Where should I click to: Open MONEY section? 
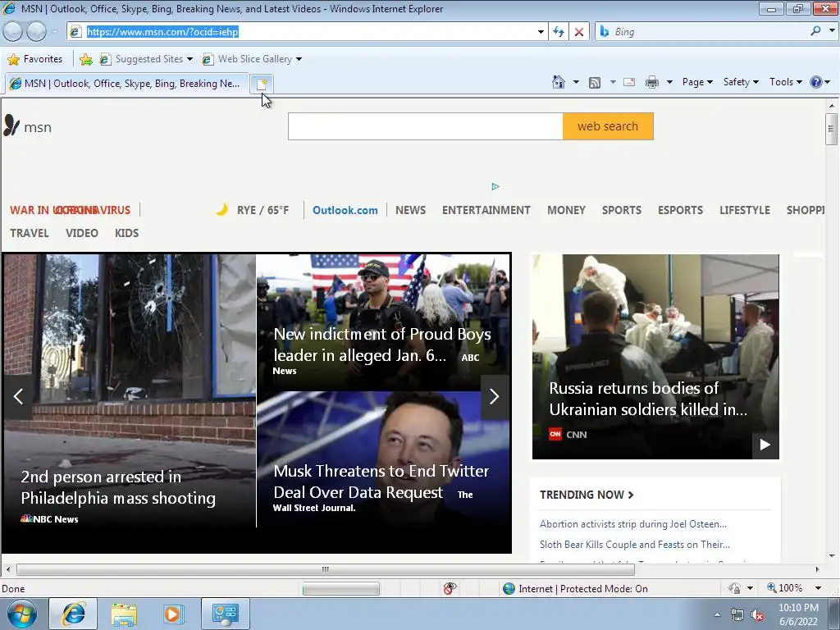[x=566, y=210]
